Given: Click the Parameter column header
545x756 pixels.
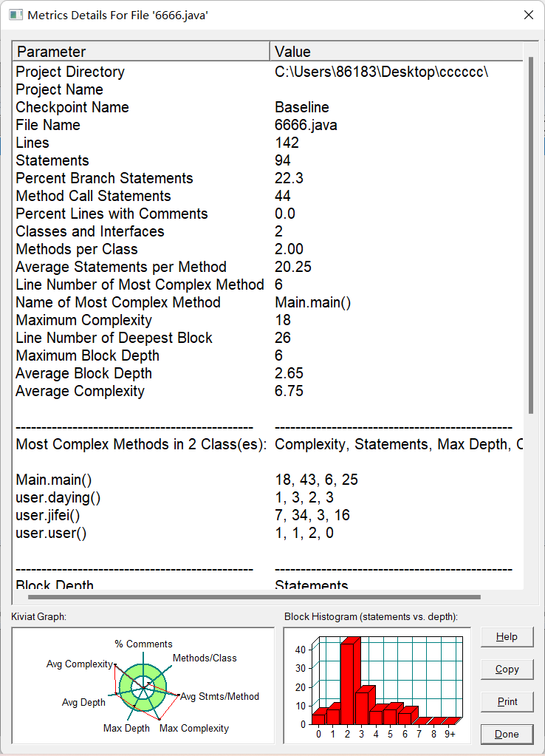Looking at the screenshot, I should [141, 52].
